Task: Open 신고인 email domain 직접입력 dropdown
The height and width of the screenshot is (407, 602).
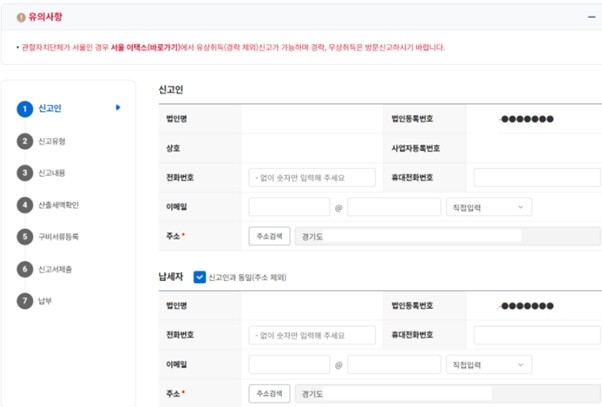Action: tap(488, 207)
